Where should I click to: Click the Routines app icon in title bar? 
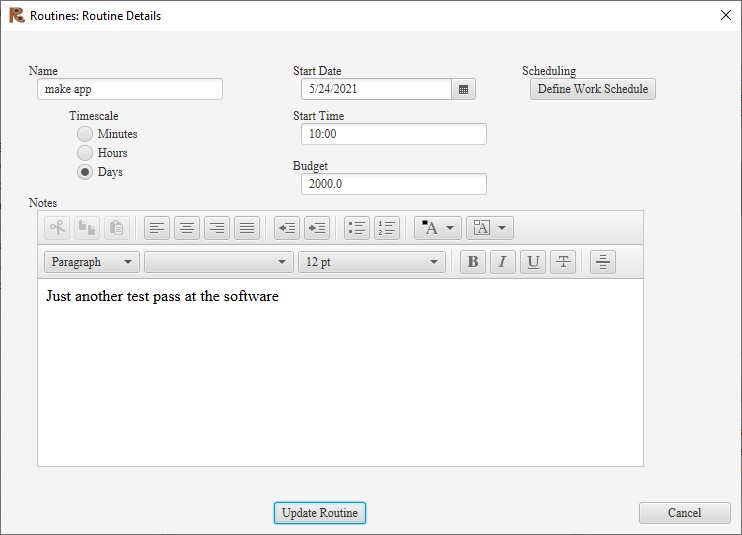pos(17,15)
